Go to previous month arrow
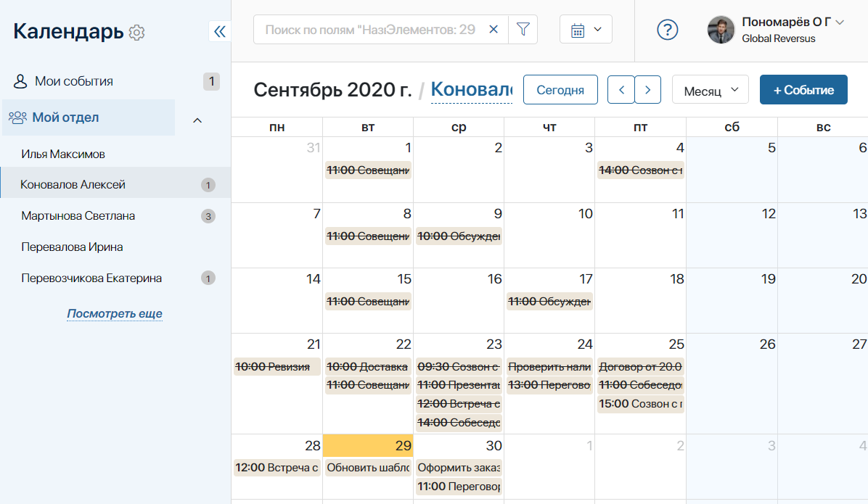 pos(621,90)
